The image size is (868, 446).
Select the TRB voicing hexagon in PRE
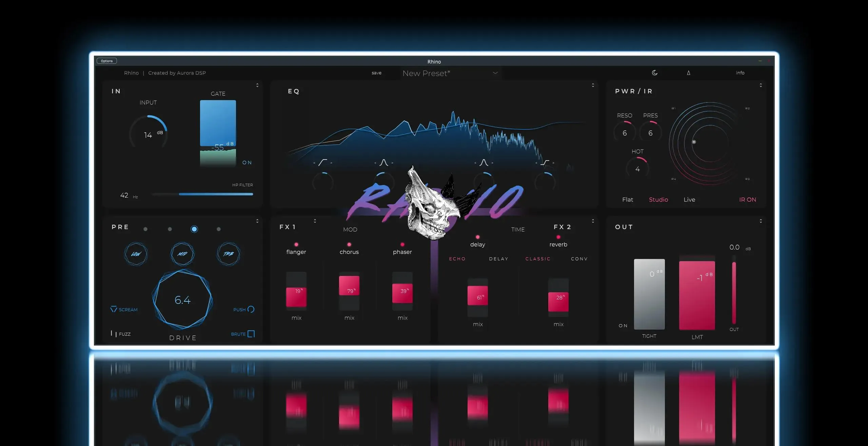click(229, 254)
